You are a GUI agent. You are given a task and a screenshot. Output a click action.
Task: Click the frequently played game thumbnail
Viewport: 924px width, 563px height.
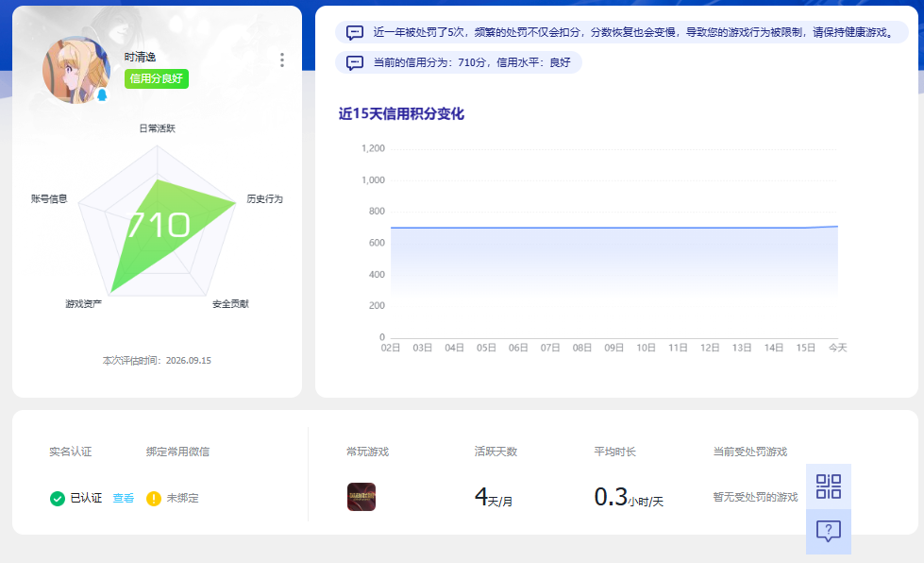(361, 496)
